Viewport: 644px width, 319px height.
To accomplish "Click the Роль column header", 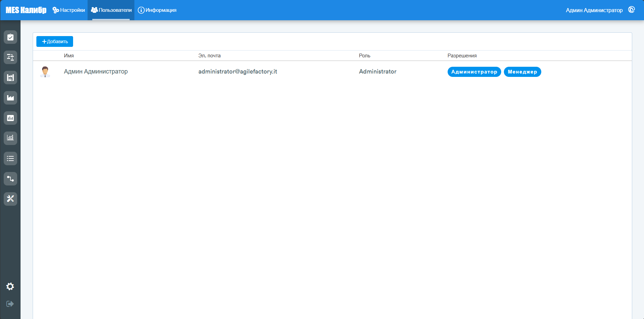I will pyautogui.click(x=364, y=56).
